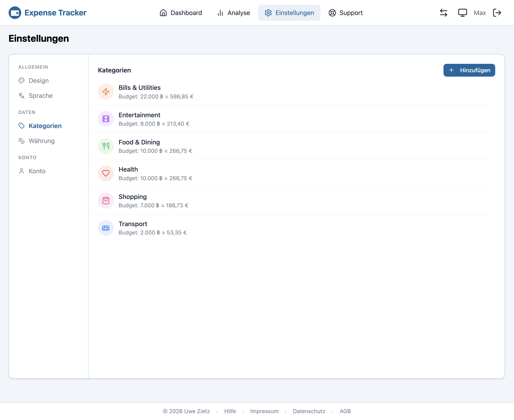Click the Shopping bag icon
This screenshot has width=514, height=420.
106,201
